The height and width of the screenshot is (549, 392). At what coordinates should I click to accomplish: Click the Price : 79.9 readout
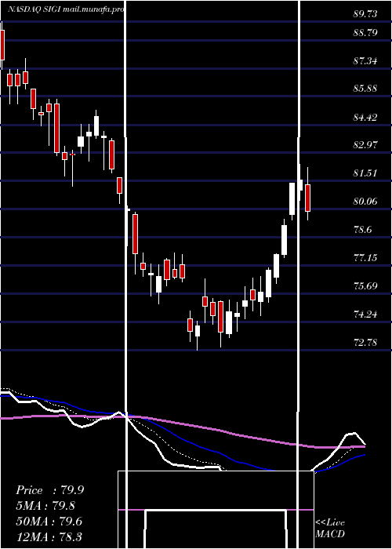coord(49,490)
